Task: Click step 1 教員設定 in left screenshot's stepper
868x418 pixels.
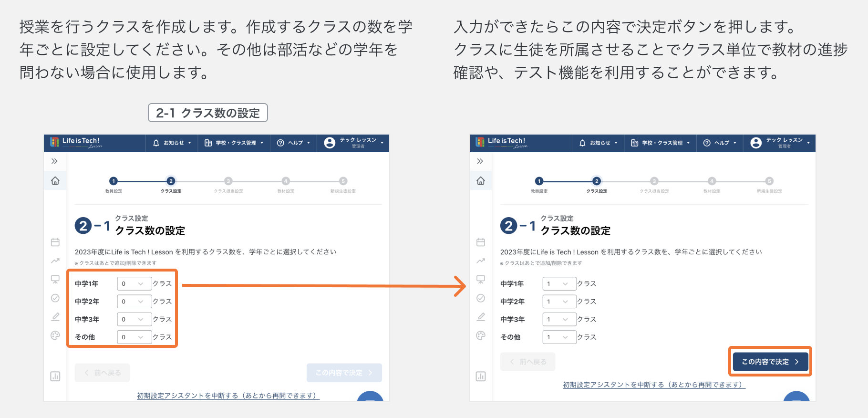Action: (x=114, y=181)
